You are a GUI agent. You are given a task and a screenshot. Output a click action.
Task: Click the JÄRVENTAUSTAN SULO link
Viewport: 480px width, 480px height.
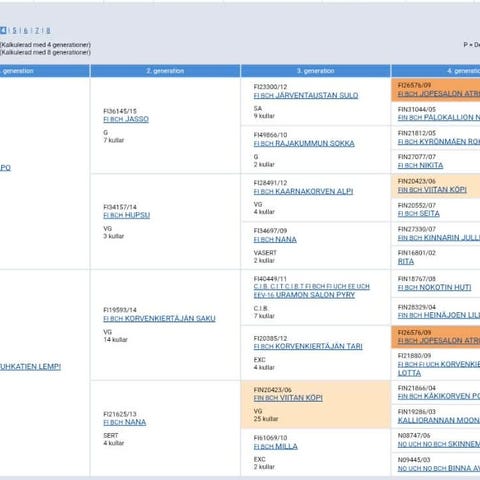(306, 95)
